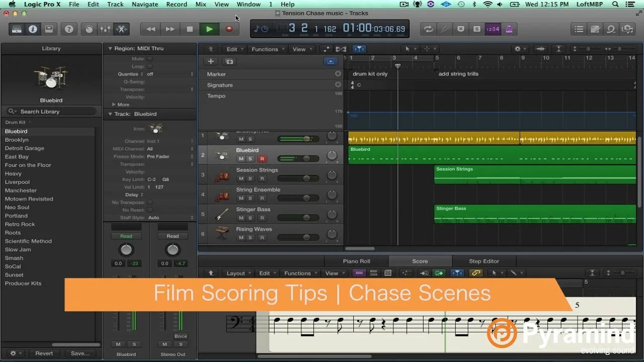Click the Save... button in Library
Viewport: 644px width, 362px height.
point(80,353)
